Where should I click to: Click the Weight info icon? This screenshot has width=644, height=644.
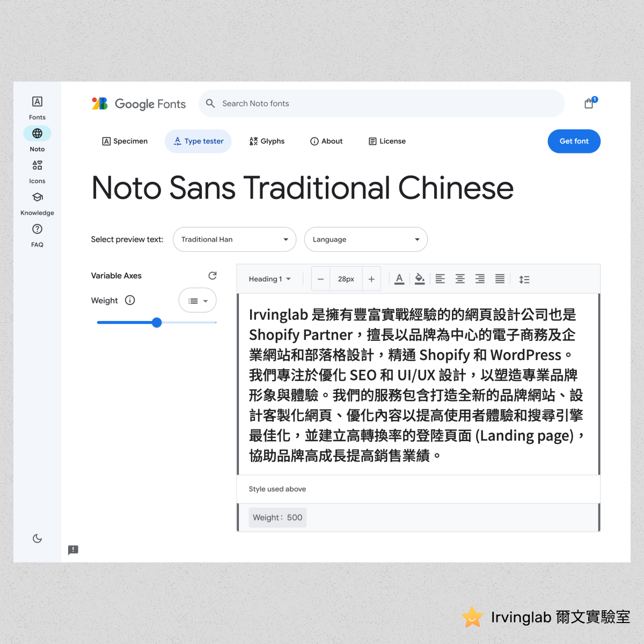coord(130,300)
